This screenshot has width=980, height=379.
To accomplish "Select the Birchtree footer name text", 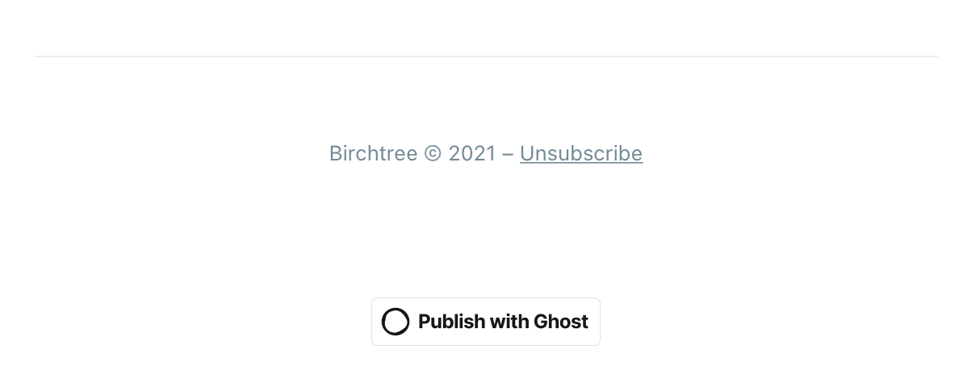I will tap(374, 153).
